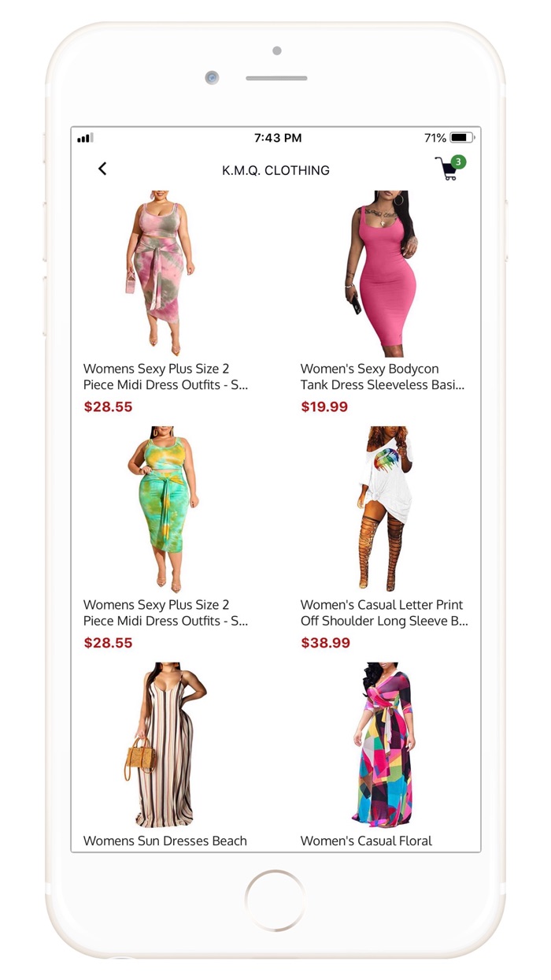Tap the battery status icon
Image resolution: width=551 pixels, height=980 pixels.
(462, 138)
